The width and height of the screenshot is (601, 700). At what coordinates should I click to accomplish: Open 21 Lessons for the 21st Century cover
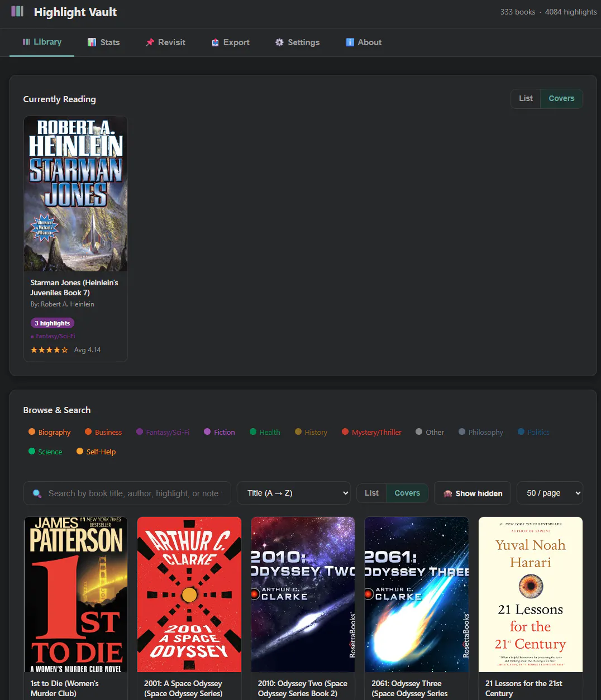point(531,594)
